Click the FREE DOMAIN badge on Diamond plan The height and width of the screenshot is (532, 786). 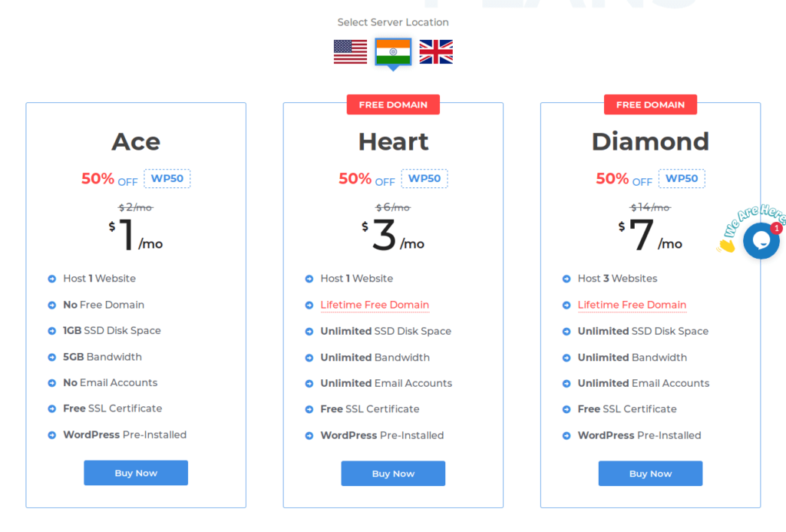(650, 105)
